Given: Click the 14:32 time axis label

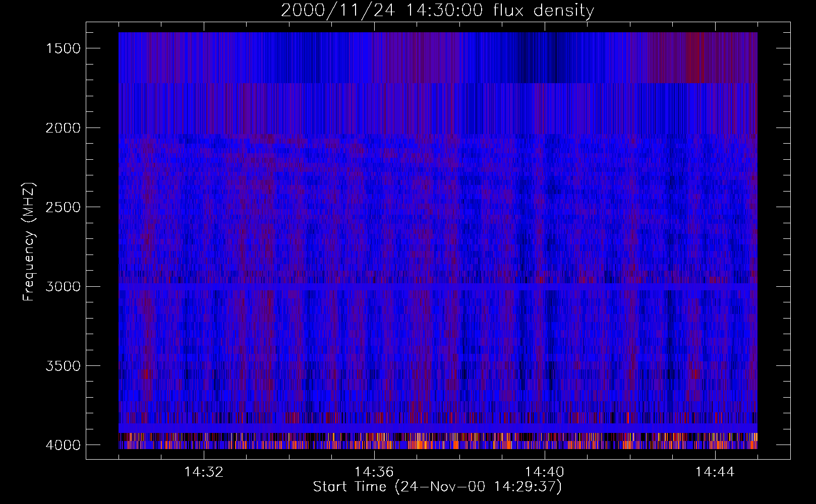Looking at the screenshot, I should tap(204, 472).
